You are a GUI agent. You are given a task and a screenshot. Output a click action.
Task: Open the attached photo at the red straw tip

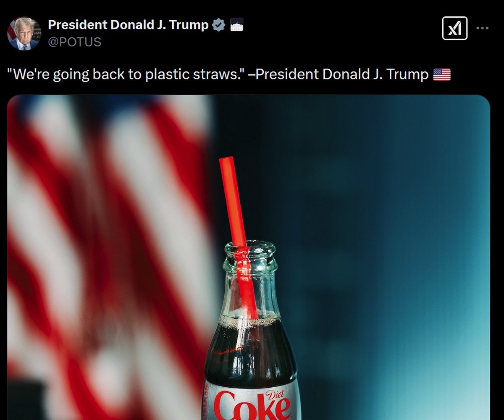click(x=228, y=164)
